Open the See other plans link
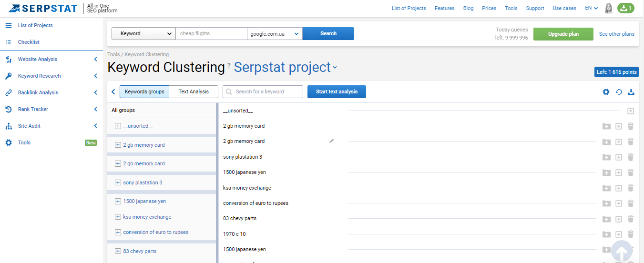 pos(617,34)
